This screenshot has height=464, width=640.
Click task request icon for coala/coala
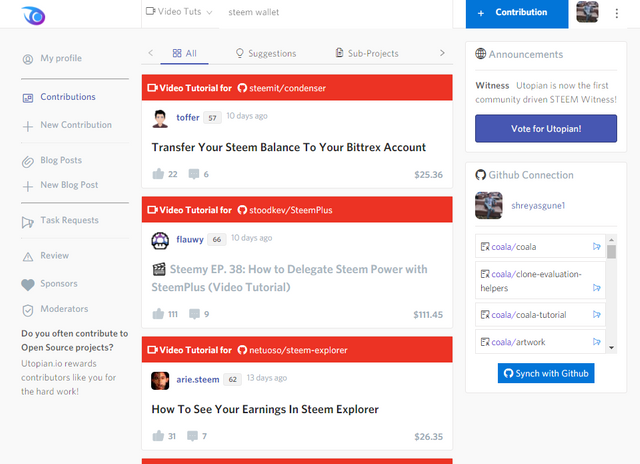pos(596,246)
